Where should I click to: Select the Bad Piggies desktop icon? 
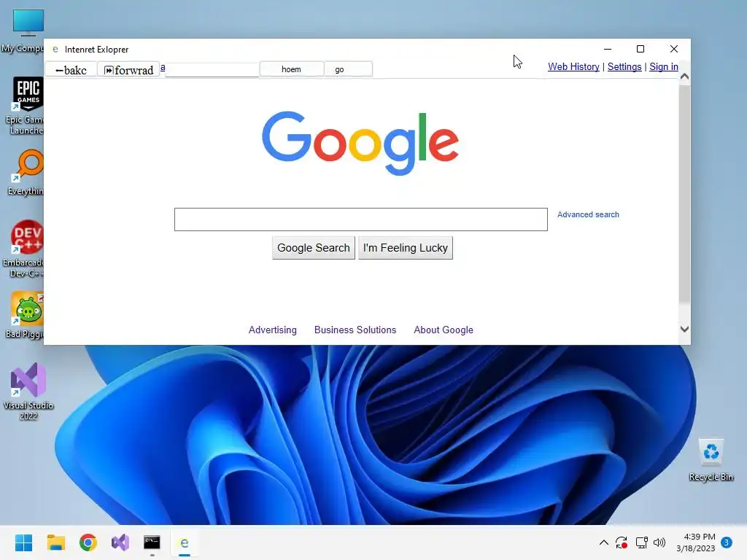click(x=25, y=315)
